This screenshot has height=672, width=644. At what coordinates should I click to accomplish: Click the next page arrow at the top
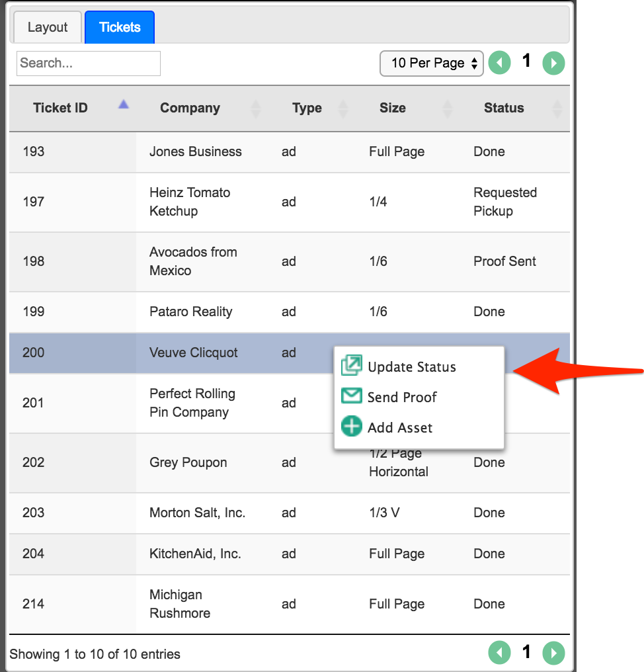point(553,62)
